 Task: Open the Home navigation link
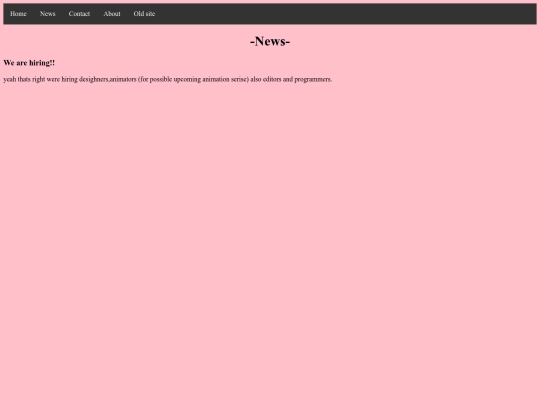tap(18, 14)
